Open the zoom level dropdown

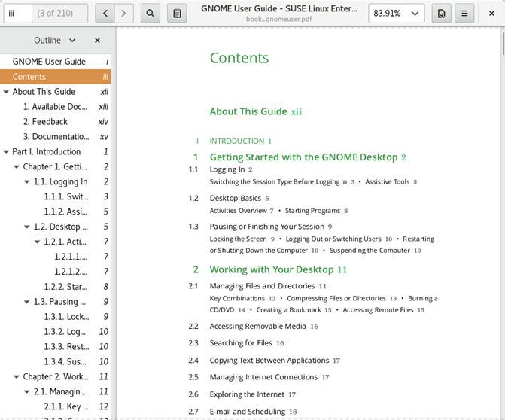(397, 14)
